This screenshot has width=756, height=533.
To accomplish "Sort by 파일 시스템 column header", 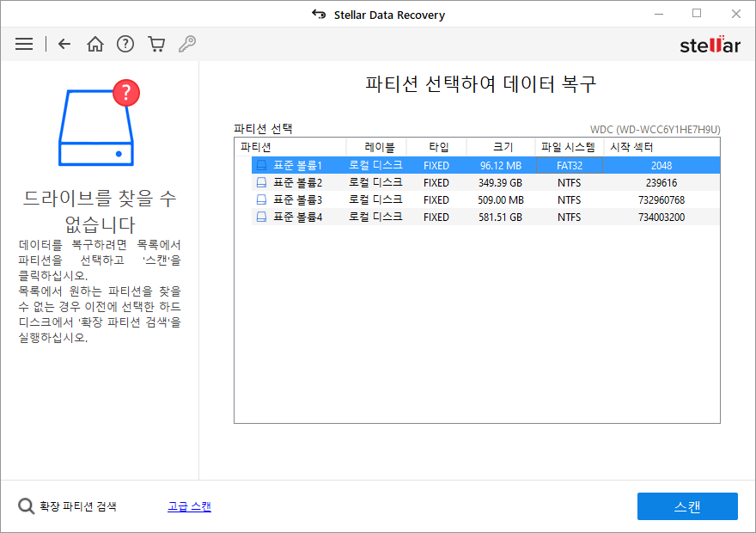I will click(x=570, y=147).
